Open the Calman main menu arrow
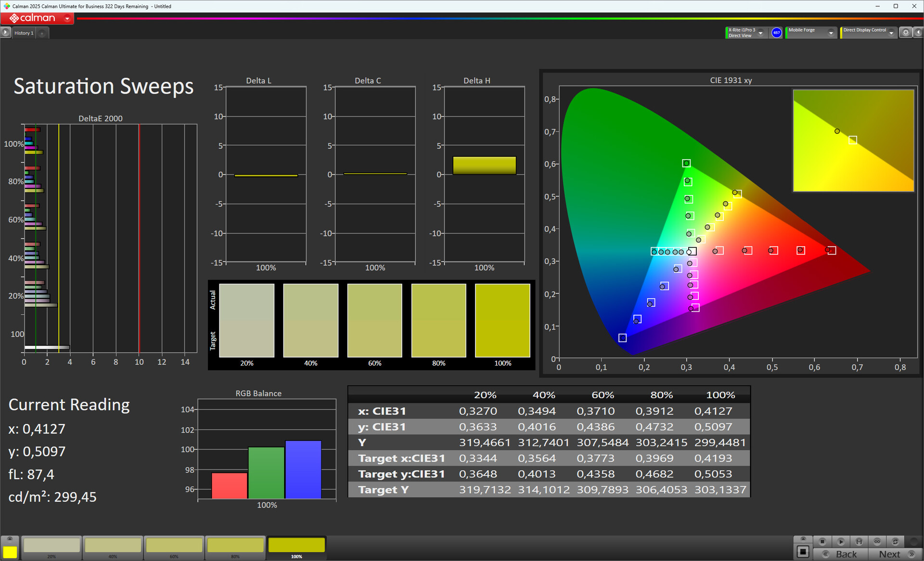Screen dimensions: 924x561 (67, 18)
